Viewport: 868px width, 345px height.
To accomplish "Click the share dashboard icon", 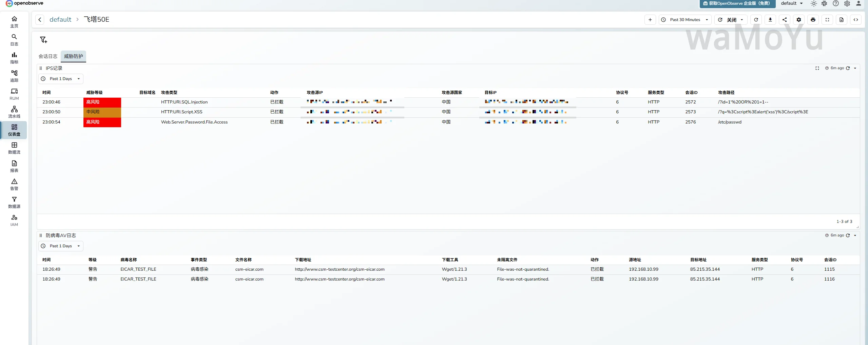I will tap(784, 20).
